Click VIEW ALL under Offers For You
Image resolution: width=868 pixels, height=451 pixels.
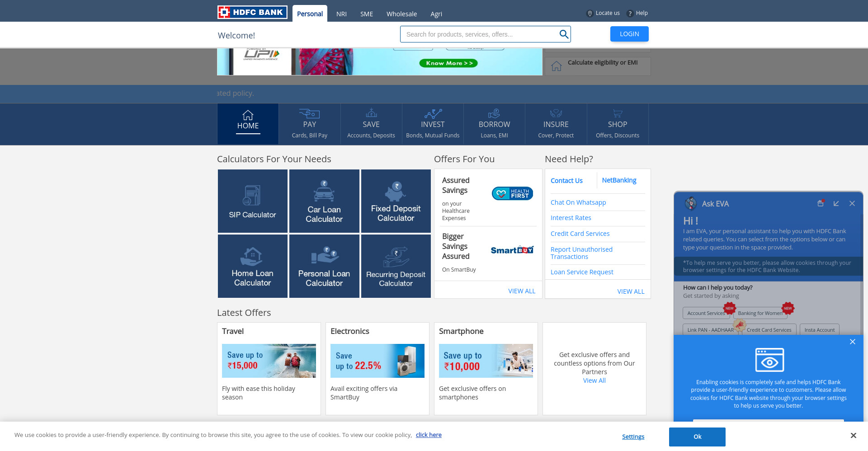click(x=522, y=291)
